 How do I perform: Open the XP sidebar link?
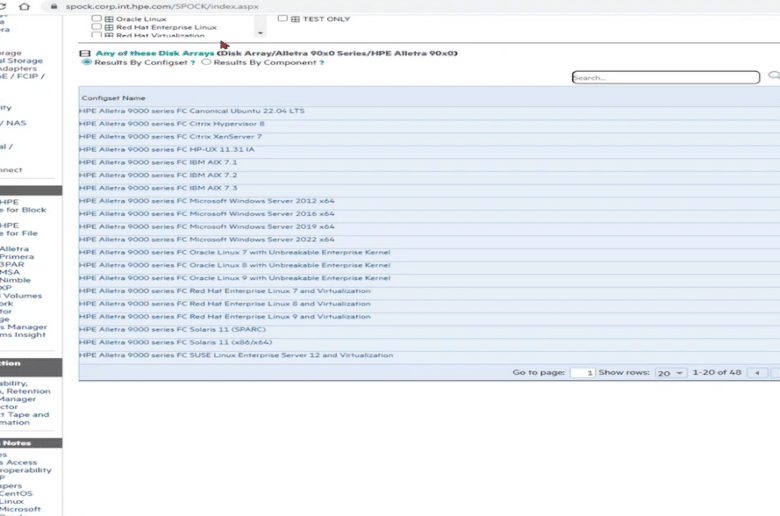5,288
